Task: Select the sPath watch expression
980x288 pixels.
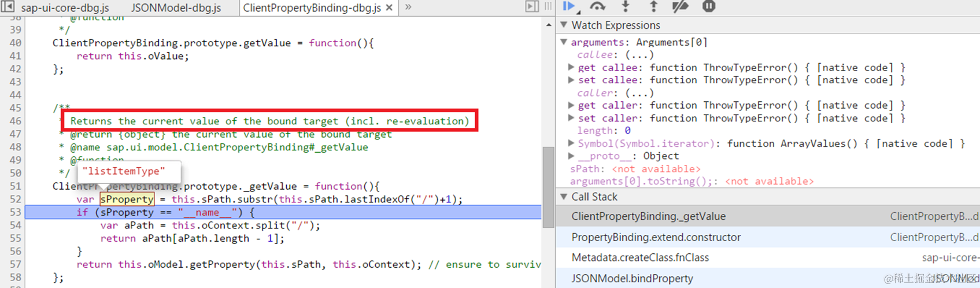Action: (635, 169)
